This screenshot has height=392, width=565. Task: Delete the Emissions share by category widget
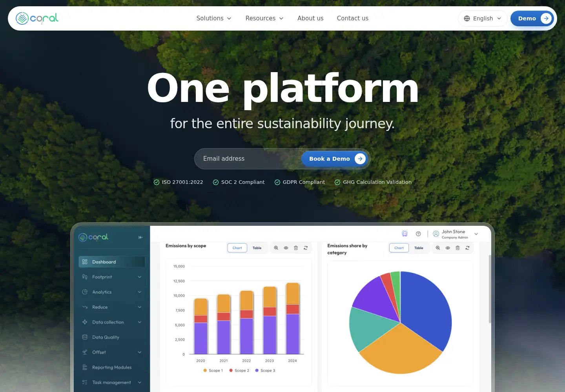pyautogui.click(x=457, y=248)
